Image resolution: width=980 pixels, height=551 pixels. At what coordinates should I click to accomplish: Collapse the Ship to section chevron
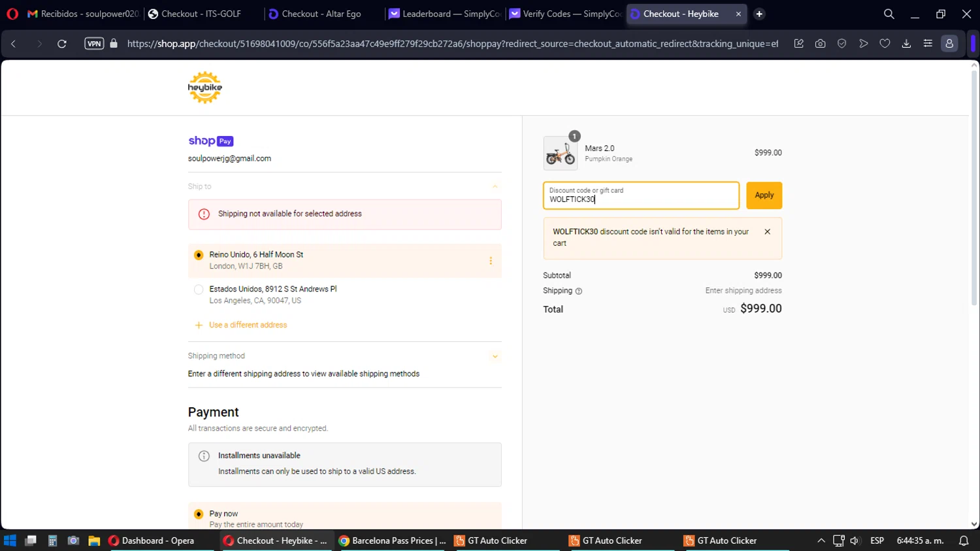click(x=495, y=187)
